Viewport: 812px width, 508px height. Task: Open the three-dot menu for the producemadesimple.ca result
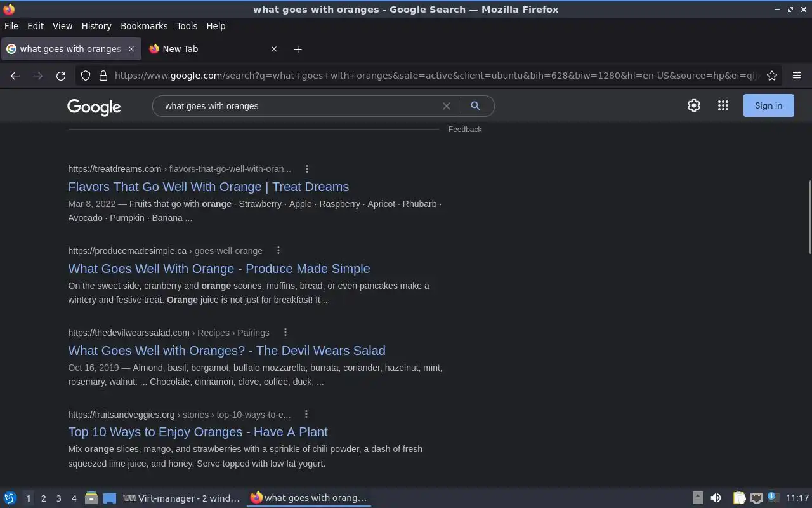click(x=278, y=251)
